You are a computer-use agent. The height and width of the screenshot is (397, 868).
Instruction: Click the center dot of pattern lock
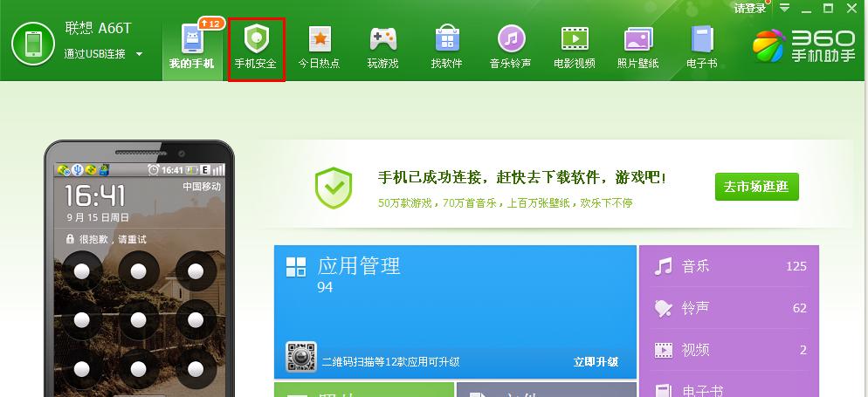click(x=138, y=319)
